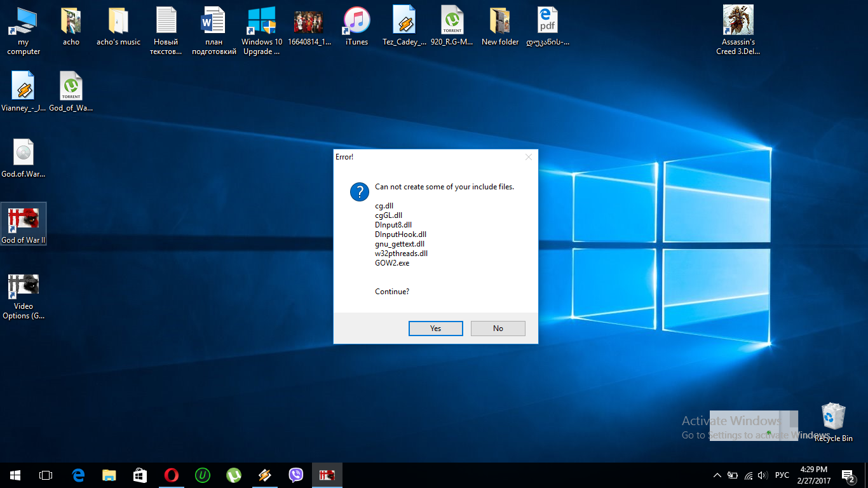Open Assassin's Creed 3 desktop shortcut
Viewport: 868px width, 488px height.
click(738, 30)
